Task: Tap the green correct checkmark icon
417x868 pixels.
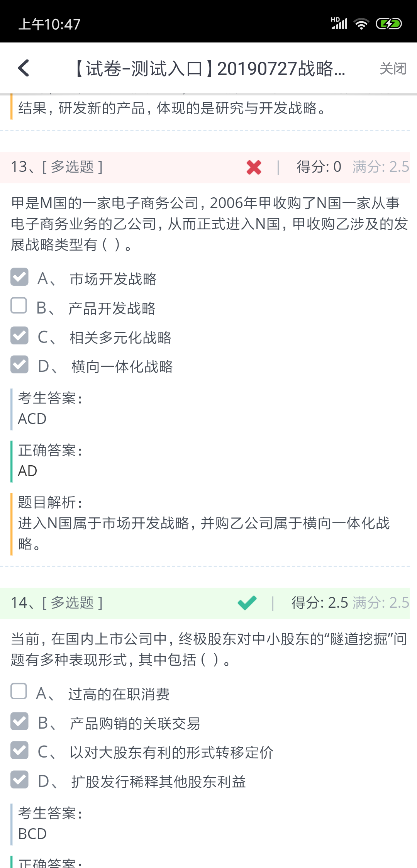Action: pos(247,603)
